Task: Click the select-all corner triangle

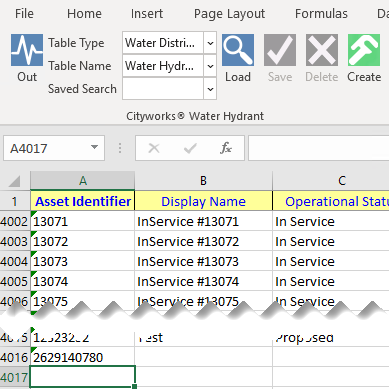Action: pos(15,181)
